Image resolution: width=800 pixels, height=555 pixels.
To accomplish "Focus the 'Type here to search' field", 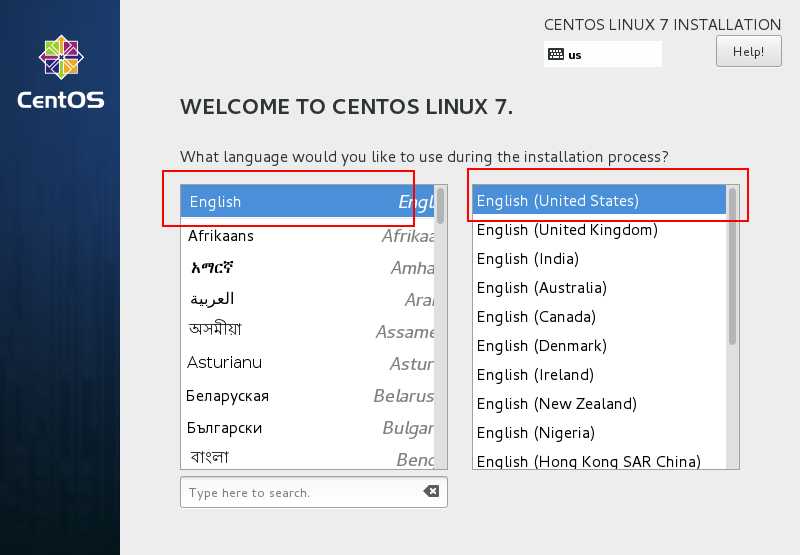I will point(314,492).
